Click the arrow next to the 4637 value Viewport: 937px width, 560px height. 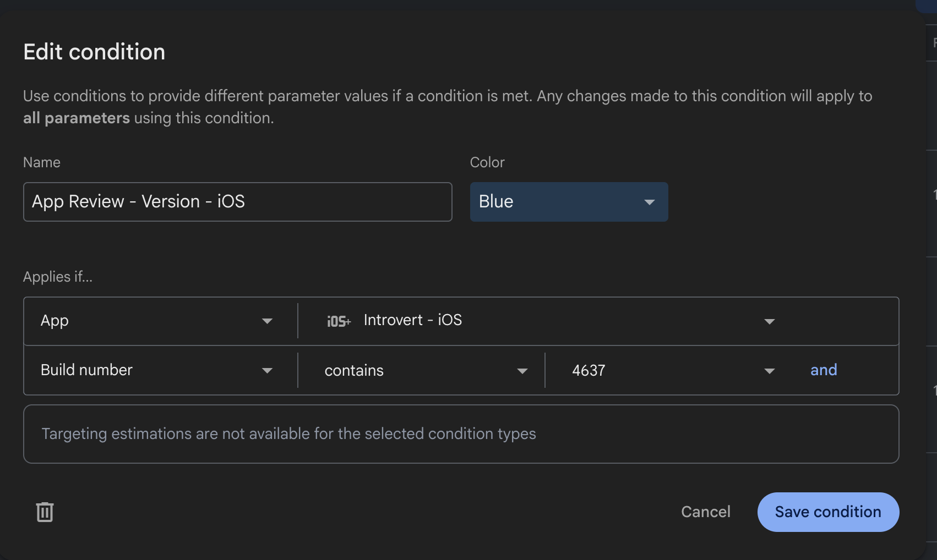(769, 371)
